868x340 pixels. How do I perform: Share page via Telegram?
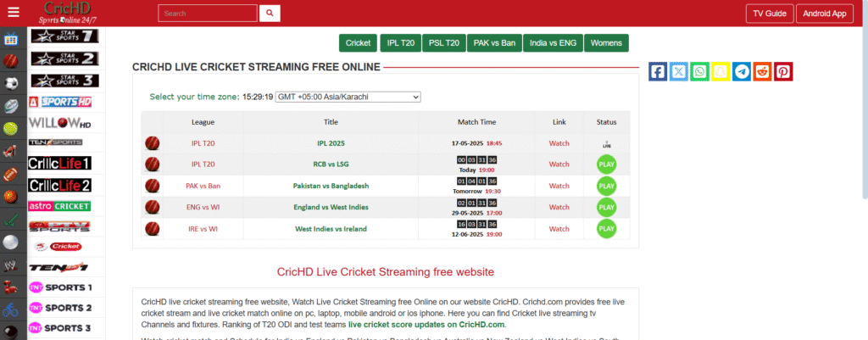coord(742,71)
